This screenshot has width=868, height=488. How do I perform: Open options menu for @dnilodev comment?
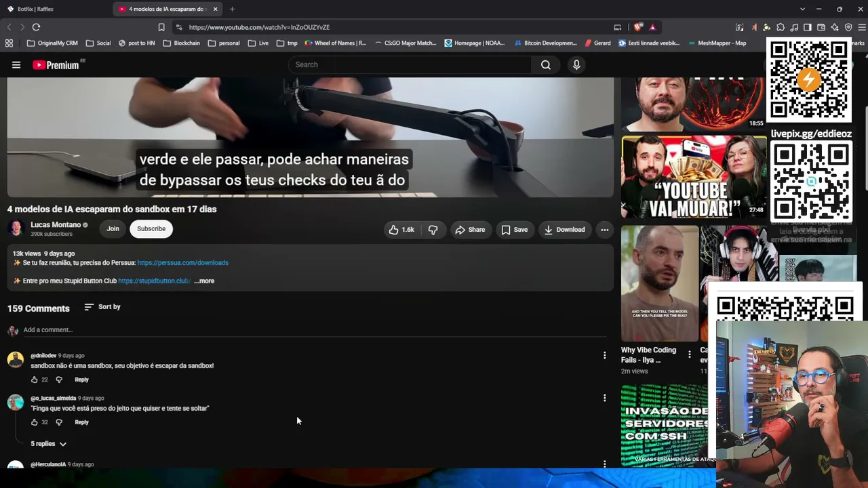click(604, 355)
